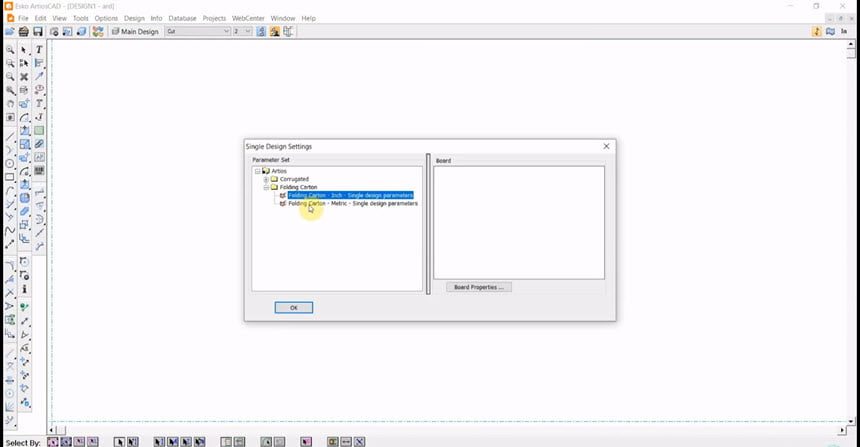Select the arrow Select tool
This screenshot has height=447, width=860.
[24, 49]
